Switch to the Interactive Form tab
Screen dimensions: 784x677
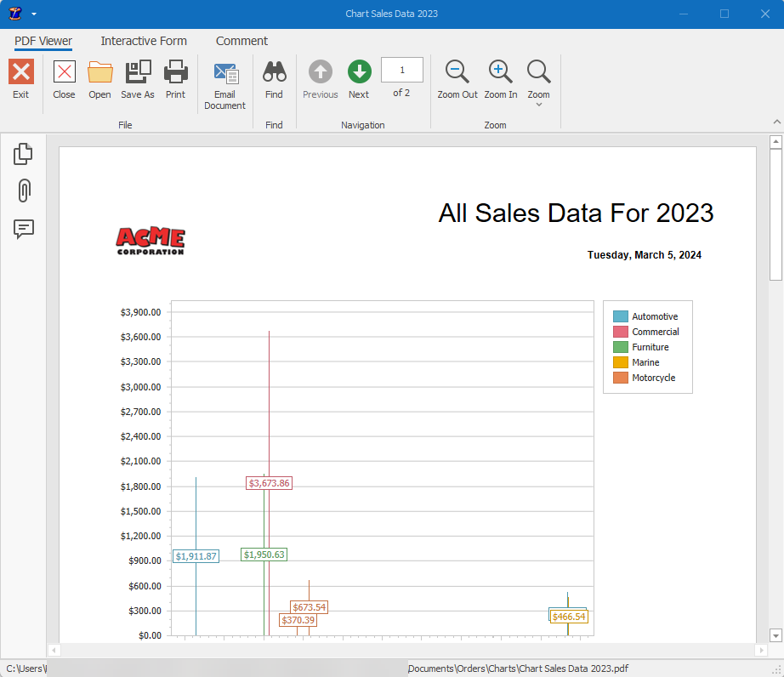143,41
